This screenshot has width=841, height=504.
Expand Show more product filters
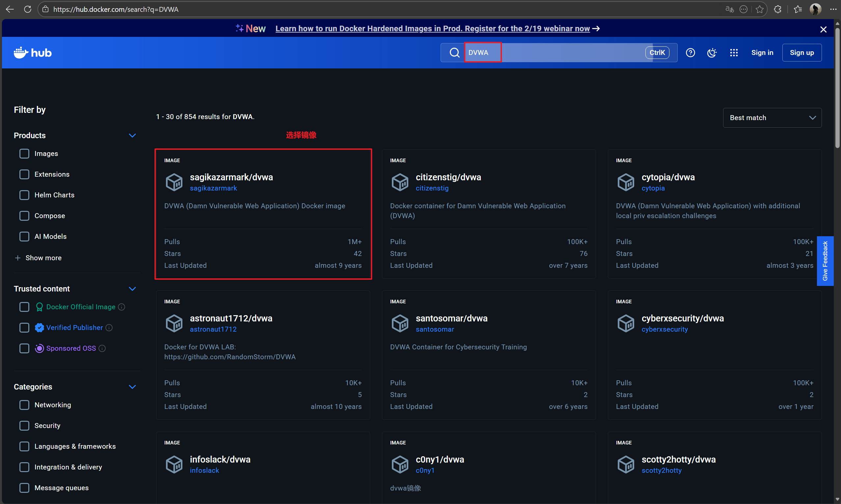(x=38, y=258)
